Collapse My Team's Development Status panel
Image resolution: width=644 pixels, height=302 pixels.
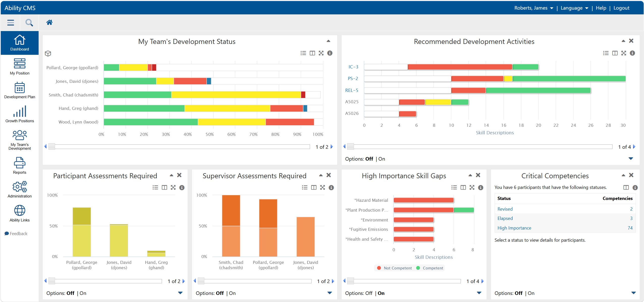328,41
